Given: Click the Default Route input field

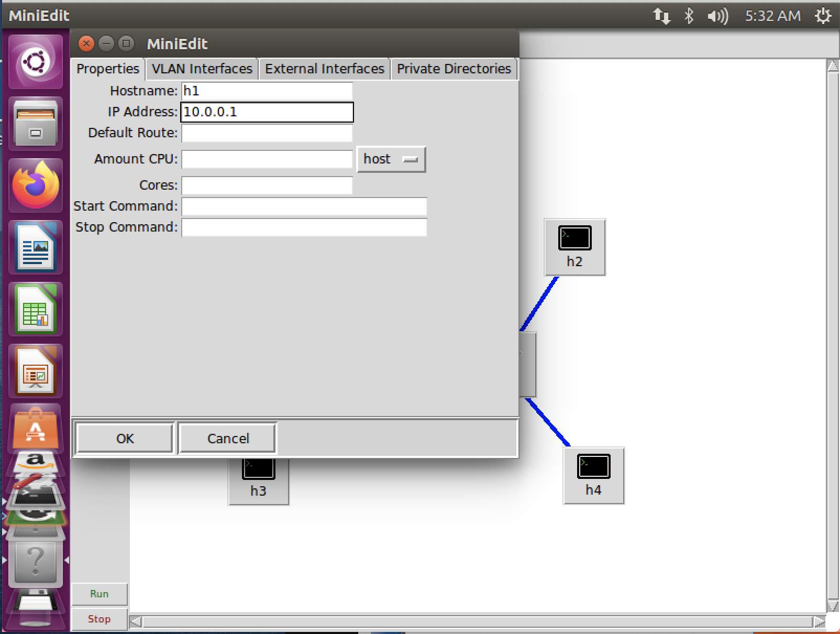Looking at the screenshot, I should tap(267, 133).
